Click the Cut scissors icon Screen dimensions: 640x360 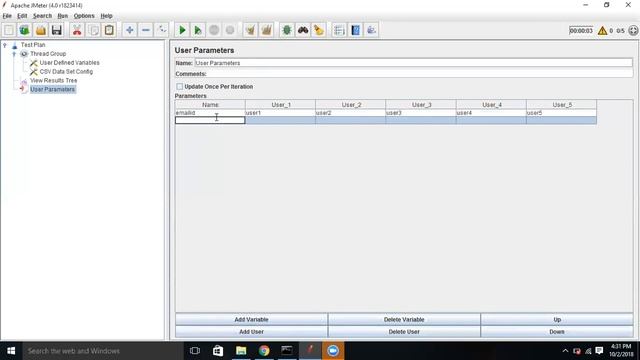77,30
